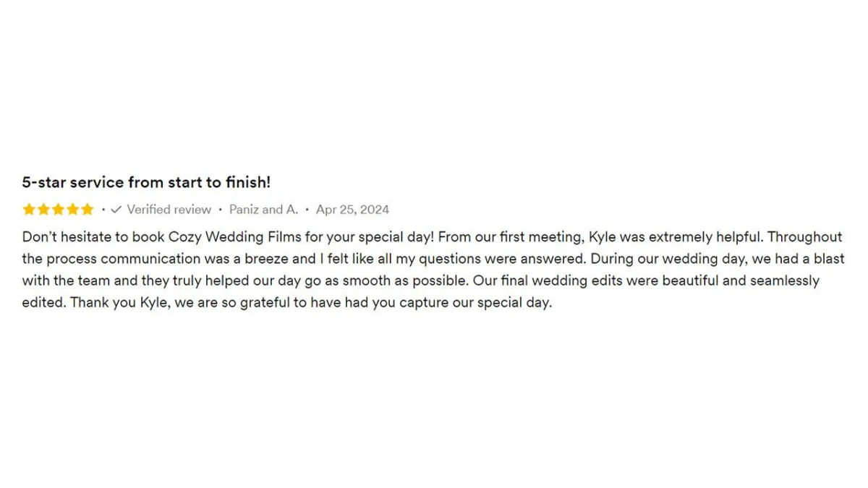Click the first yellow rating star
The height and width of the screenshot is (488, 868).
[x=29, y=210]
